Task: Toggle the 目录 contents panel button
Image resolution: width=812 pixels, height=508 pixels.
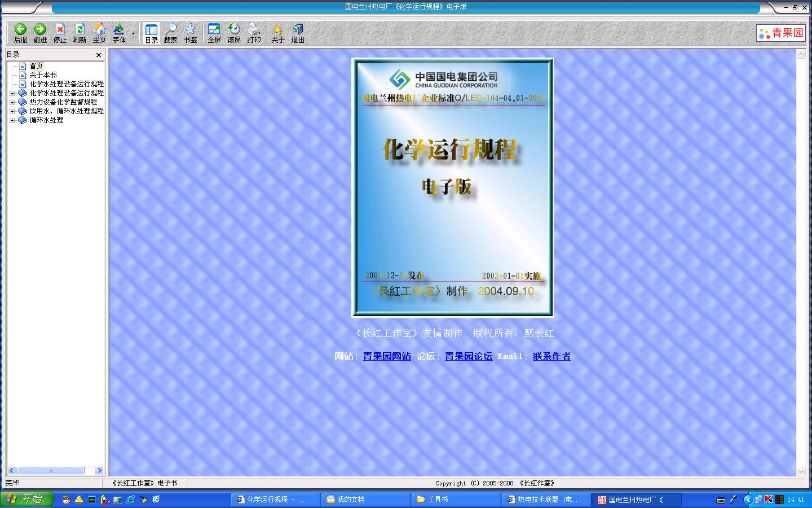Action: coord(151,33)
